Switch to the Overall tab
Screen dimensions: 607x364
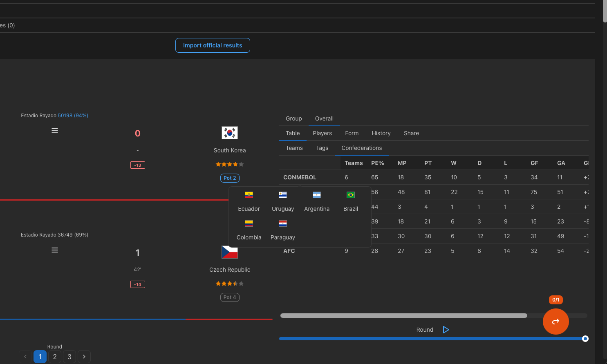click(x=324, y=118)
